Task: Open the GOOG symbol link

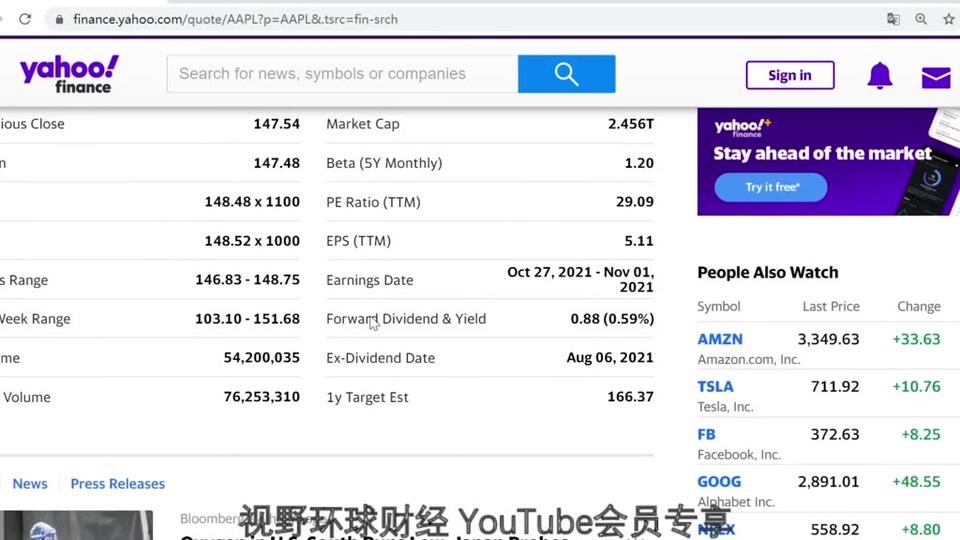Action: pyautogui.click(x=719, y=482)
